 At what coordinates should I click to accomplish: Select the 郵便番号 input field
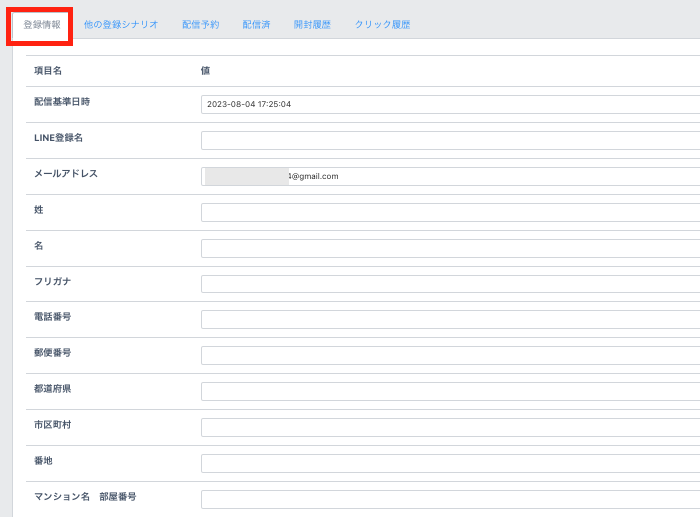(x=450, y=356)
